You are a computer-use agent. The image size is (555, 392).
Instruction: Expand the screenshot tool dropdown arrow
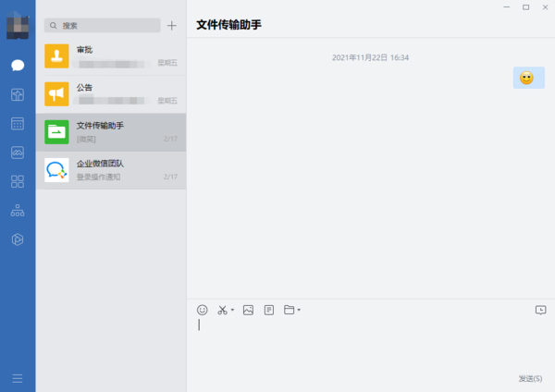(x=232, y=310)
